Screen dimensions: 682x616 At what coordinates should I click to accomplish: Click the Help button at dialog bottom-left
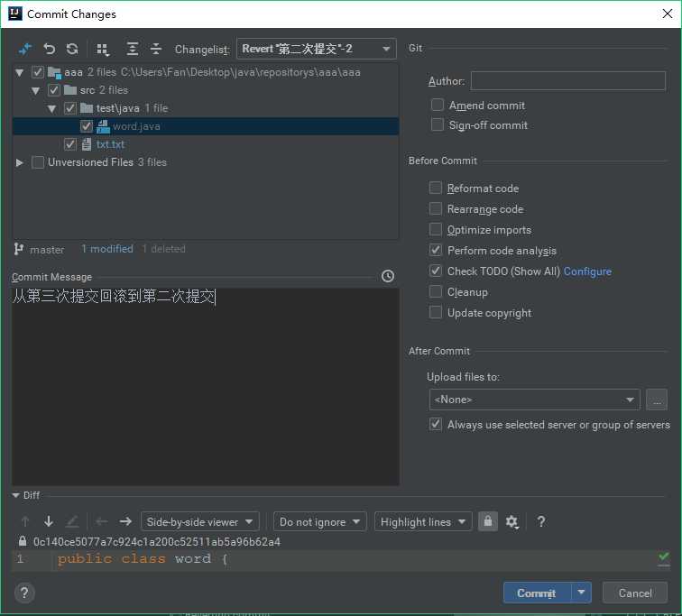point(24,593)
